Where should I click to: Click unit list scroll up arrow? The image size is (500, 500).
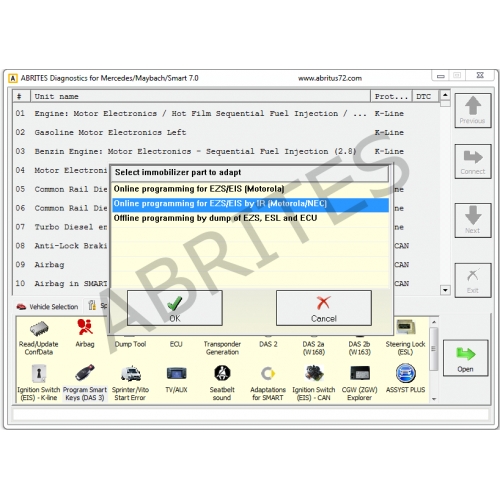[445, 95]
